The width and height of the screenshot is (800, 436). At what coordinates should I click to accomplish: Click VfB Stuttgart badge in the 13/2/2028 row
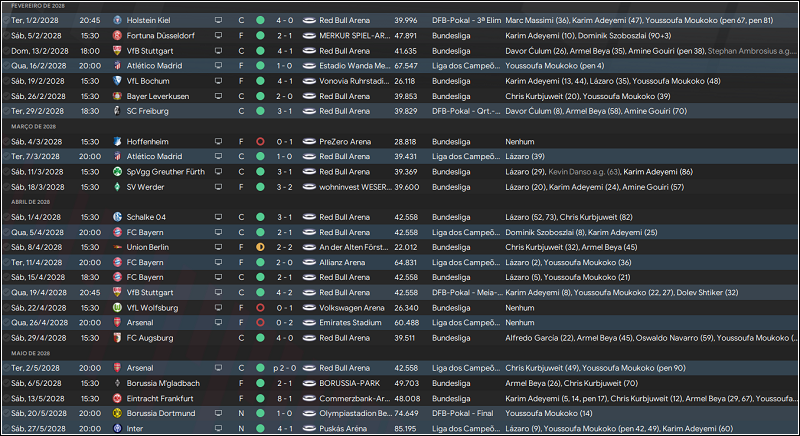117,51
